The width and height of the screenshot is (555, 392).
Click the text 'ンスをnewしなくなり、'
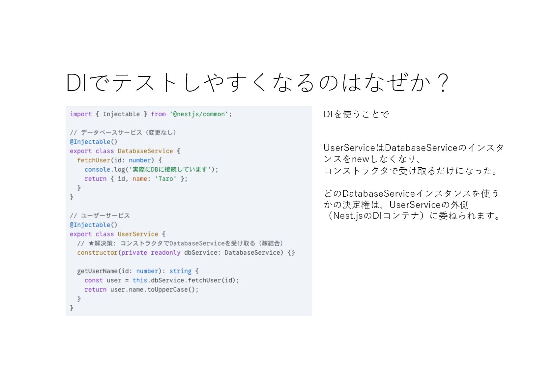pyautogui.click(x=372, y=159)
